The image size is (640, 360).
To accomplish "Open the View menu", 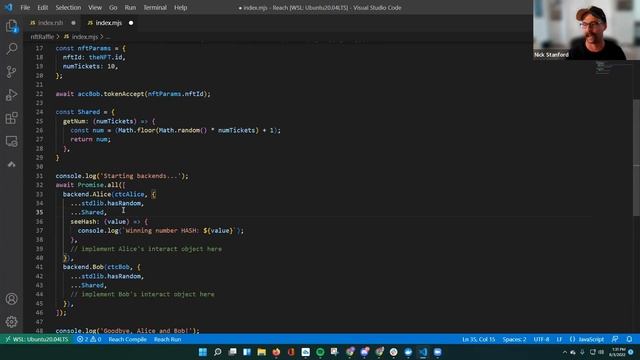I will (x=95, y=7).
